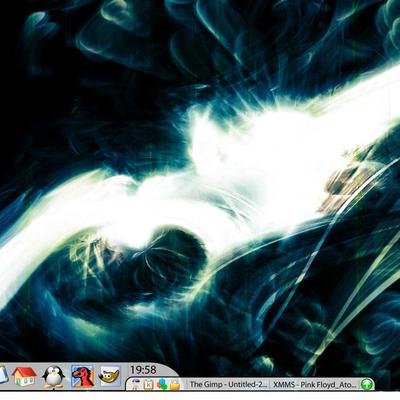Launch GIMP from the Wilber icon
The width and height of the screenshot is (400, 400).
pos(109,376)
